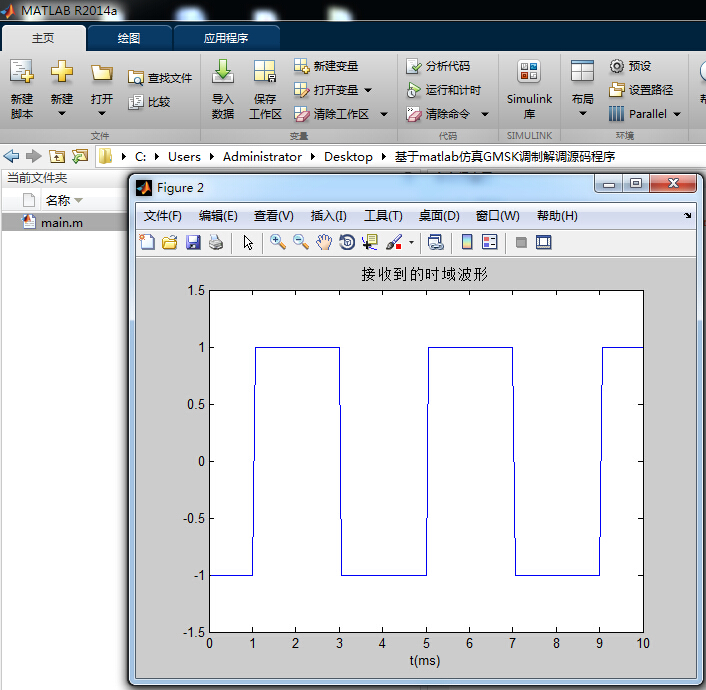Open Brush color dropdown arrow
The image size is (706, 690).
(x=411, y=242)
